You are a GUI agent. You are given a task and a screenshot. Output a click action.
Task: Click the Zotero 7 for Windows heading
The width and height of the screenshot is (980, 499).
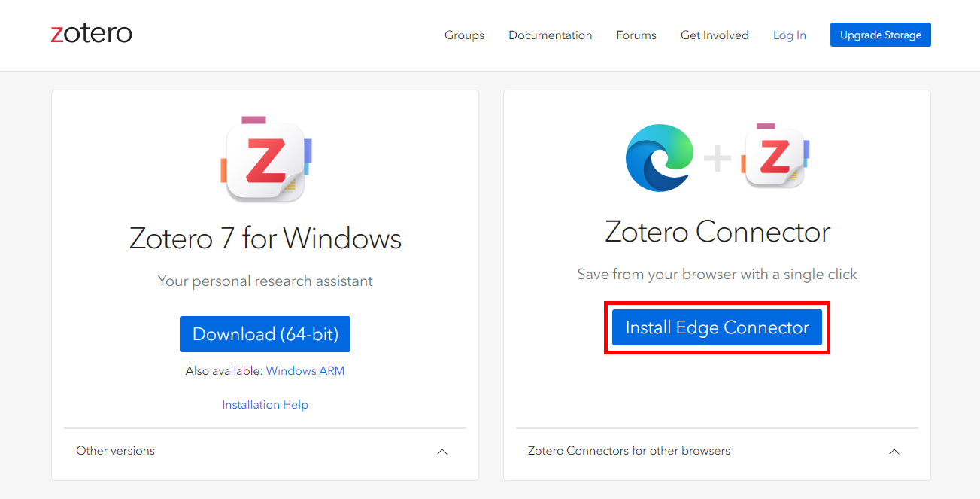(265, 239)
